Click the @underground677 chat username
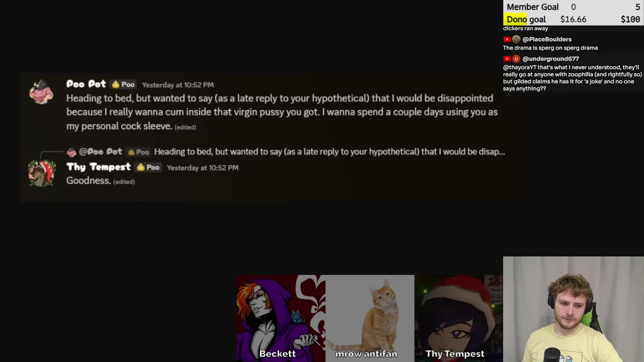This screenshot has width=644, height=362. click(551, 59)
